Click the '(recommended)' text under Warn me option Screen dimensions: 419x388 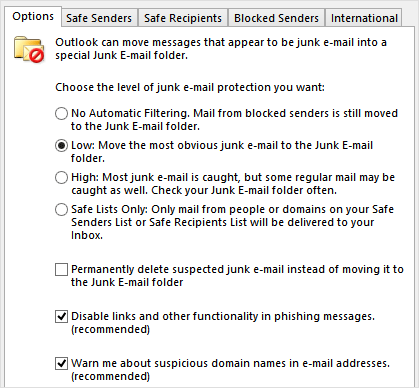[x=110, y=376]
